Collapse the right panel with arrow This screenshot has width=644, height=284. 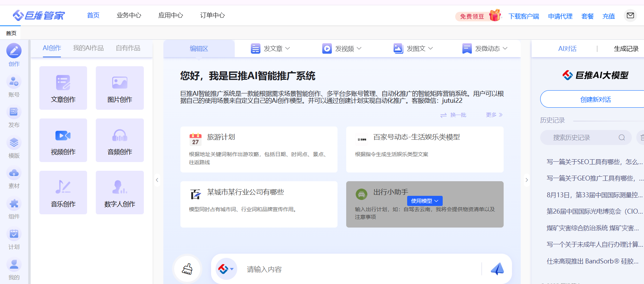point(527,180)
